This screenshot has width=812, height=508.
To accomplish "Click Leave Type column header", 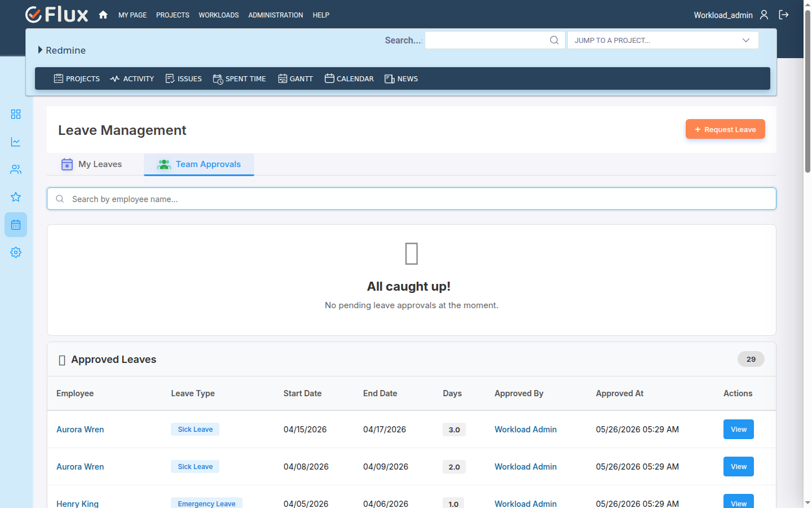I will click(x=193, y=393).
